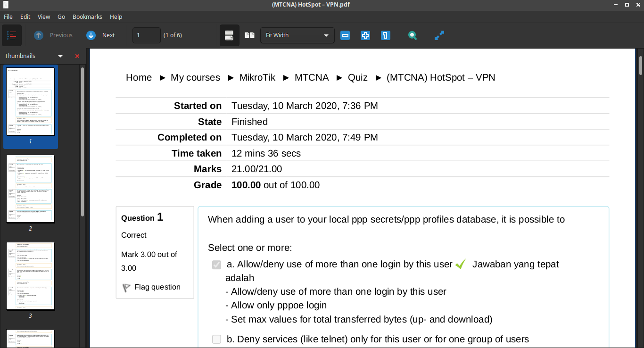Select the partially visible page 4 thumbnail

(x=31, y=339)
